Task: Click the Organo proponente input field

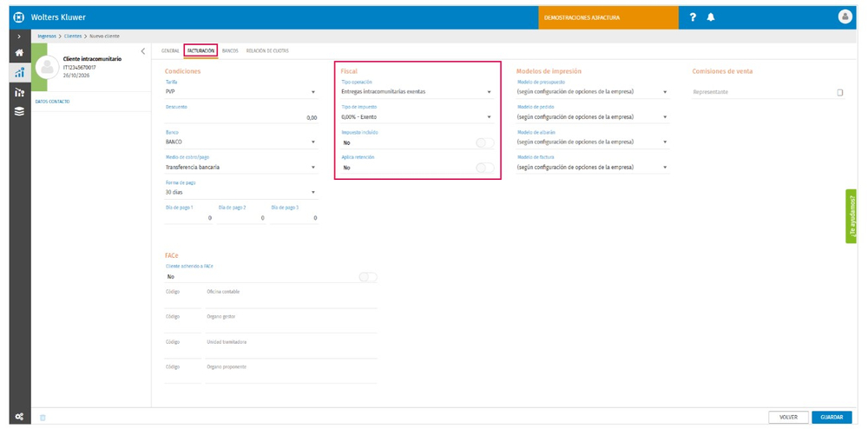Action: coord(292,376)
